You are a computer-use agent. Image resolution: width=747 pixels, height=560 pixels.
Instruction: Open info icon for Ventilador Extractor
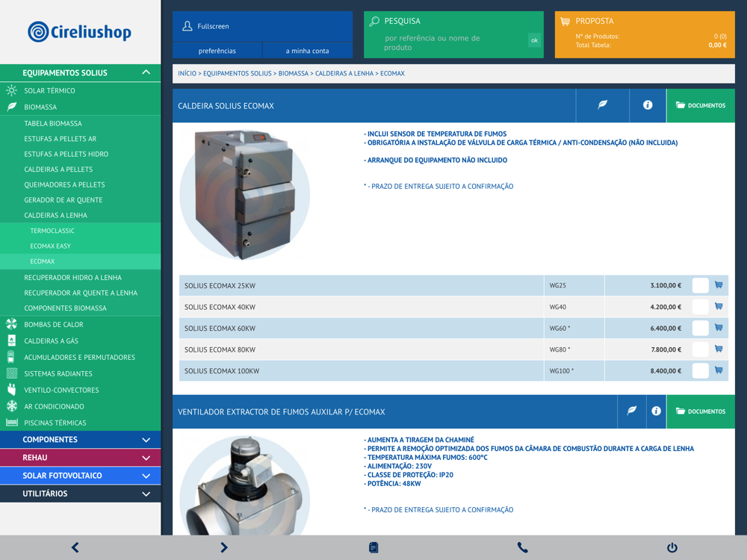pos(656,411)
